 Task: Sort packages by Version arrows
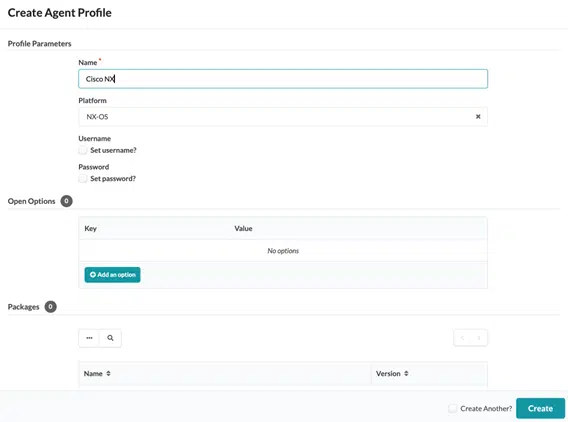pyautogui.click(x=406, y=373)
